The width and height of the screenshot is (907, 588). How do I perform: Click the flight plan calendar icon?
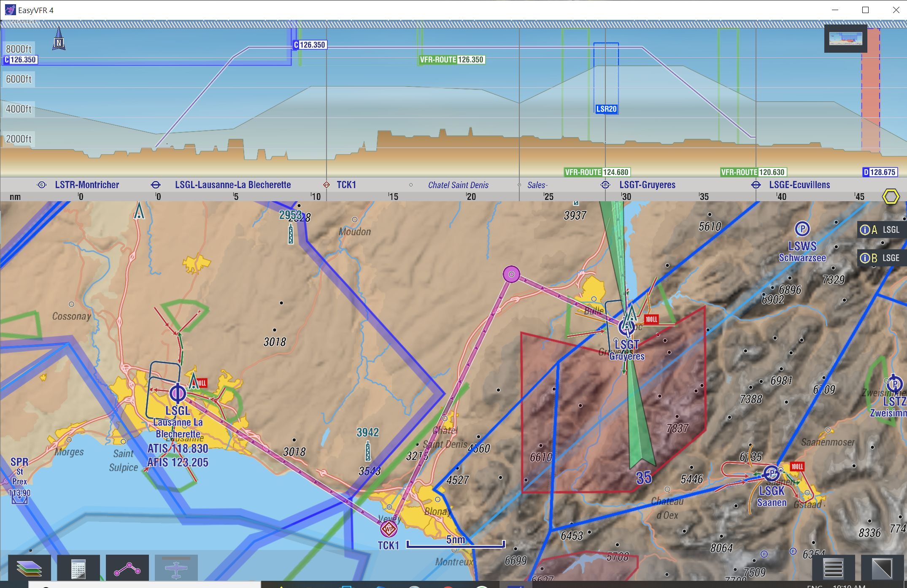pos(78,569)
